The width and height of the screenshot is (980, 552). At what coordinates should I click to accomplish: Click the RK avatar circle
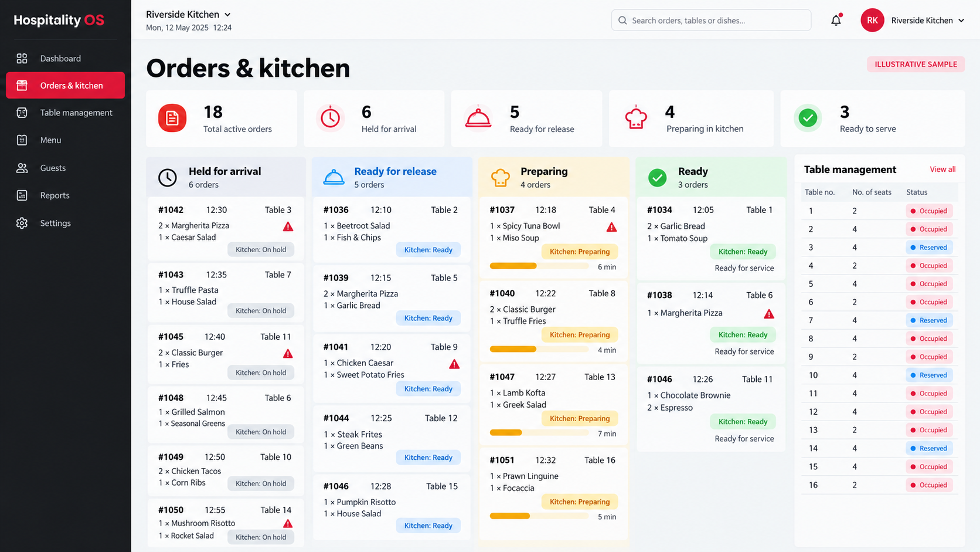(x=872, y=20)
